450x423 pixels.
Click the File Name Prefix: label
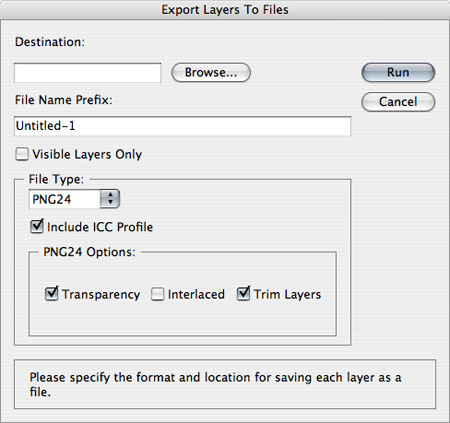(64, 100)
